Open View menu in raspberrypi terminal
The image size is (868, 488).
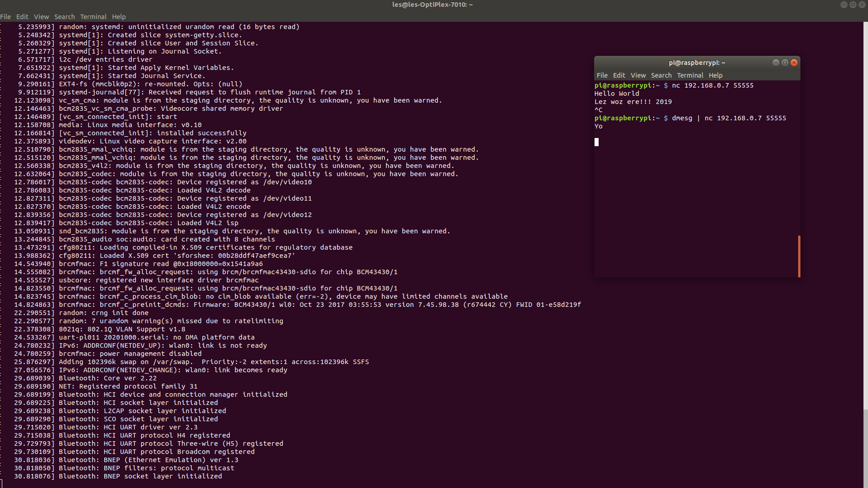click(638, 75)
